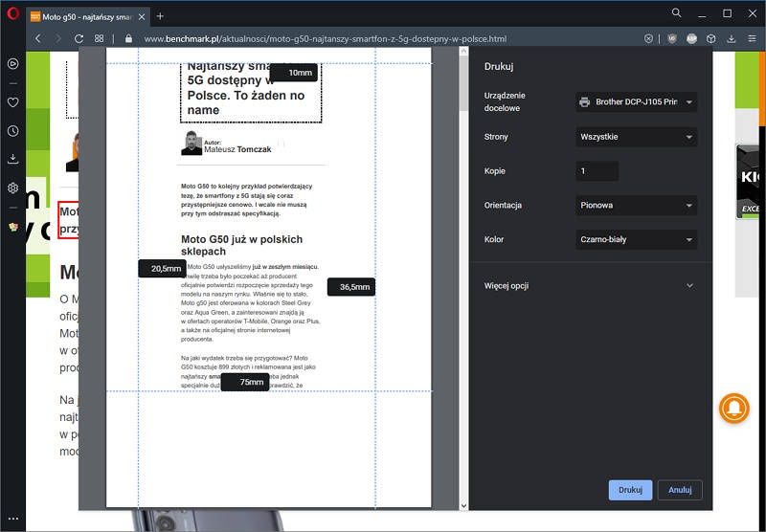Open the three-dot sidebar setup menu

pos(13,519)
